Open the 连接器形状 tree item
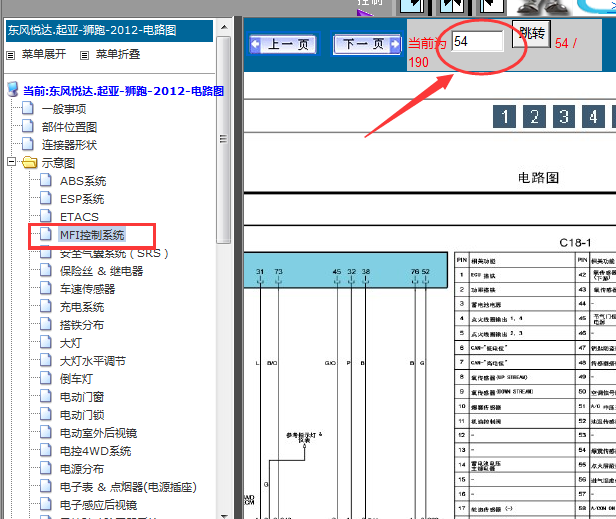The image size is (616, 519). [x=69, y=145]
